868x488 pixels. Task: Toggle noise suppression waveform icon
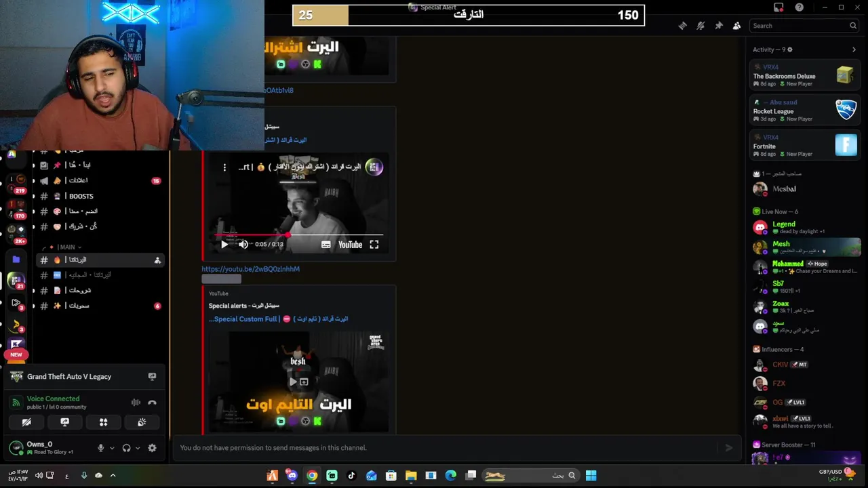click(x=136, y=403)
